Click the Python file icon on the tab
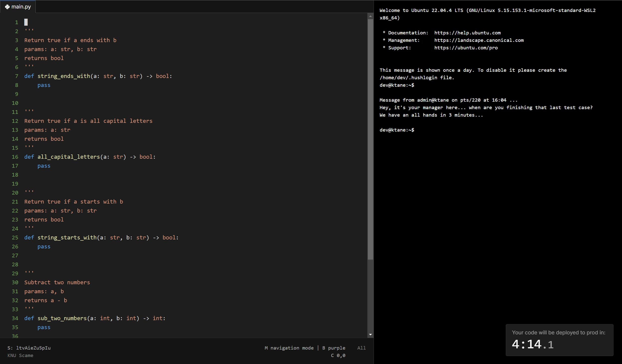Image resolution: width=622 pixels, height=364 pixels. coord(7,7)
